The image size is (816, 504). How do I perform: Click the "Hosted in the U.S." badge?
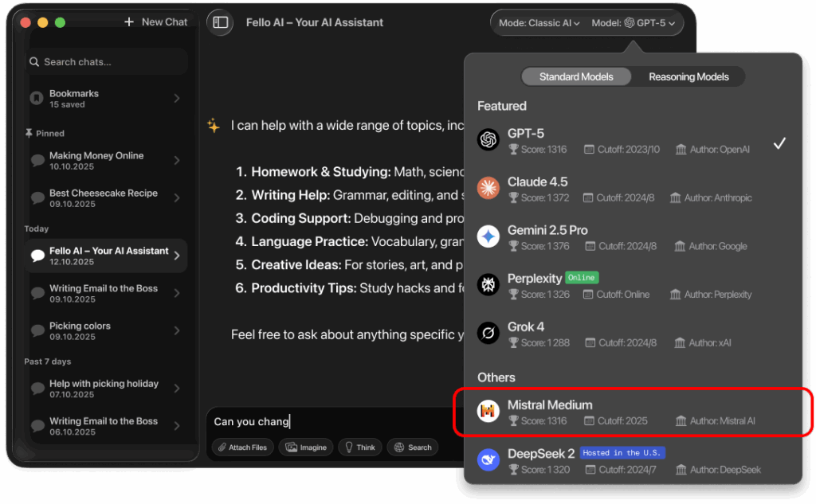click(622, 453)
